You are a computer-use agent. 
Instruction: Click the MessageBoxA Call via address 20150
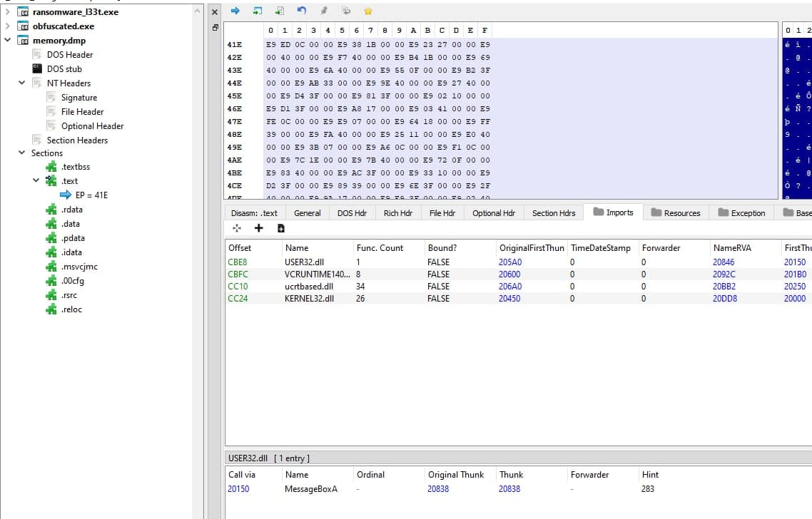[x=238, y=489]
